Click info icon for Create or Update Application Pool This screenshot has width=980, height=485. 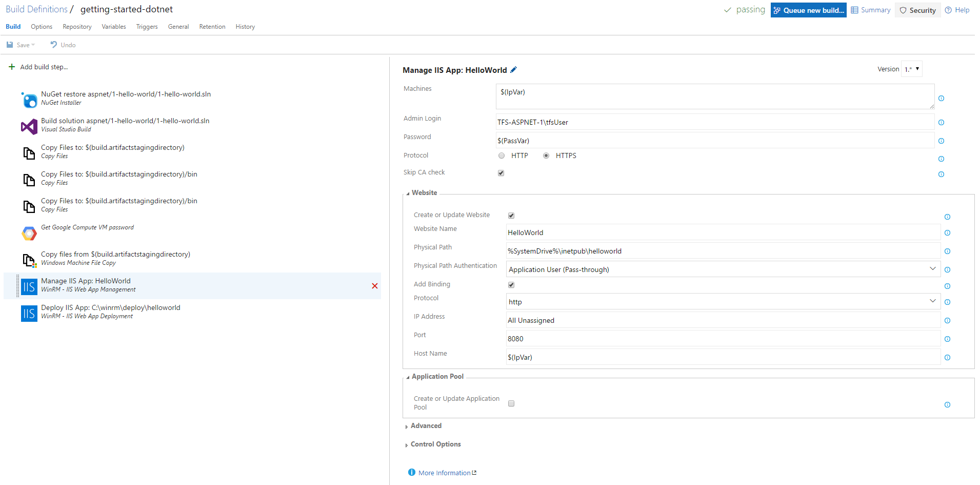point(947,404)
